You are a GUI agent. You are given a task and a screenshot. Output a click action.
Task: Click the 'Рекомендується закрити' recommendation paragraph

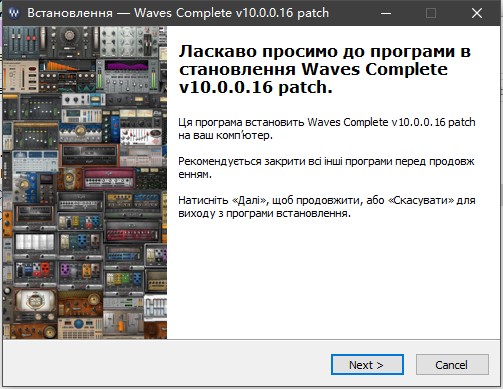pyautogui.click(x=326, y=168)
